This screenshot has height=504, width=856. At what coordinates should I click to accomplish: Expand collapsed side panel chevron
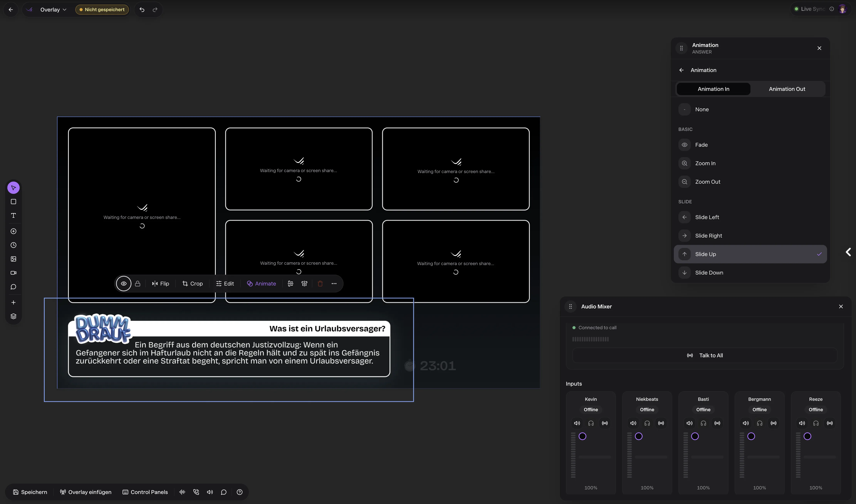point(848,252)
